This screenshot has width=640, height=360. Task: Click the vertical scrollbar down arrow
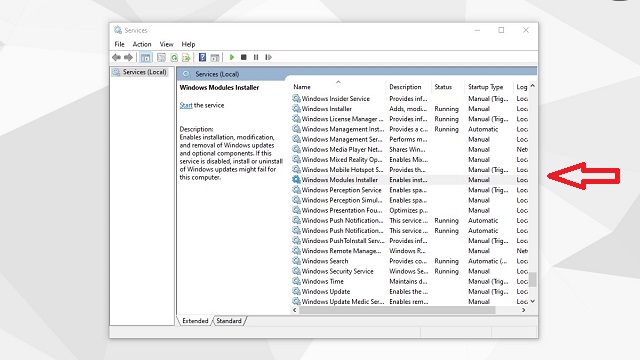(532, 301)
